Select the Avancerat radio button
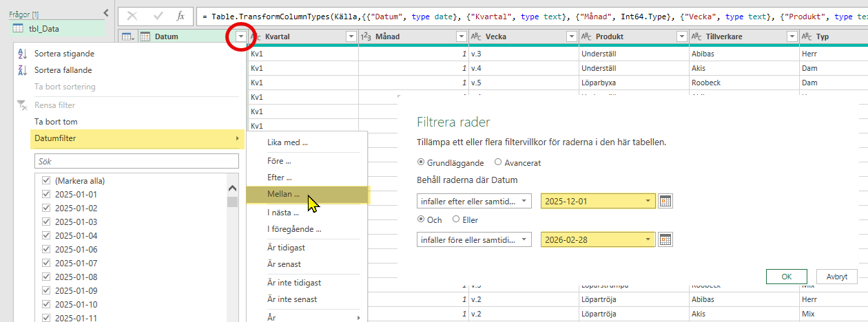The height and width of the screenshot is (322, 868). [498, 163]
